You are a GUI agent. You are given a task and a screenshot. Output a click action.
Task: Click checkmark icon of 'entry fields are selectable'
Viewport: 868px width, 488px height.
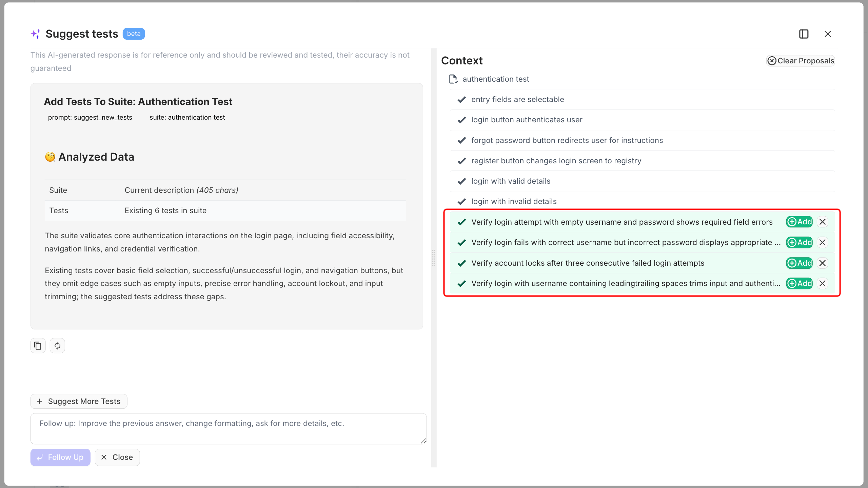click(461, 99)
